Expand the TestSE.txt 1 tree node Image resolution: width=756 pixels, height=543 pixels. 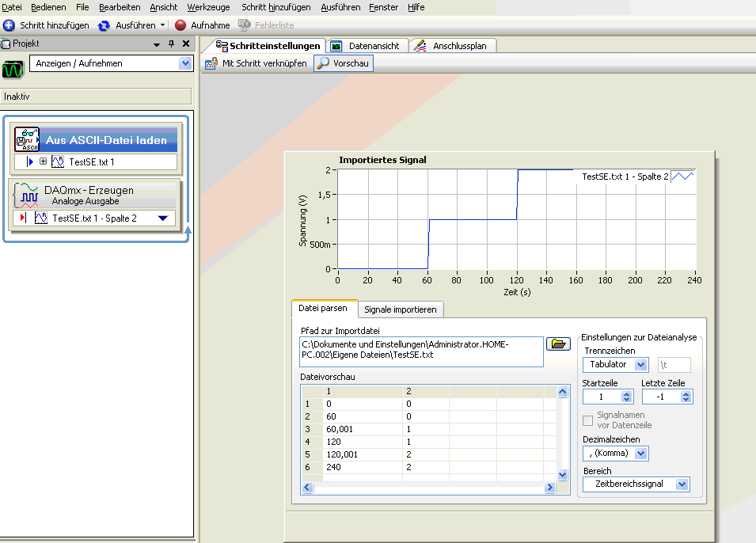coord(44,162)
